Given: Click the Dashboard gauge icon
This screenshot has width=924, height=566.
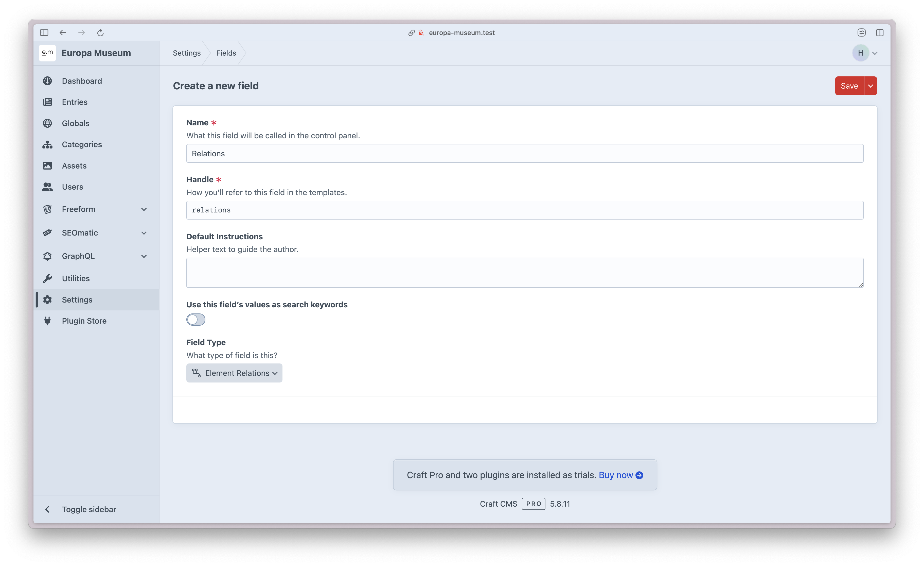Looking at the screenshot, I should click(x=47, y=81).
